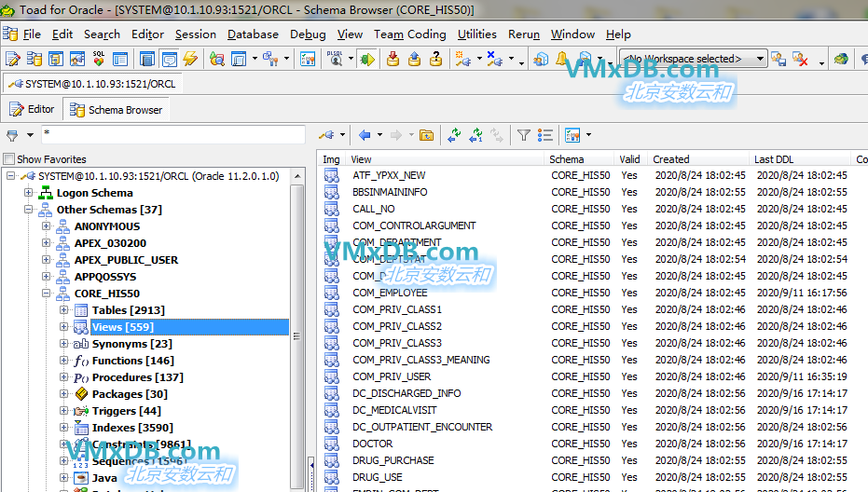
Task: Open the No Workspace selected dropdown
Action: [x=694, y=59]
